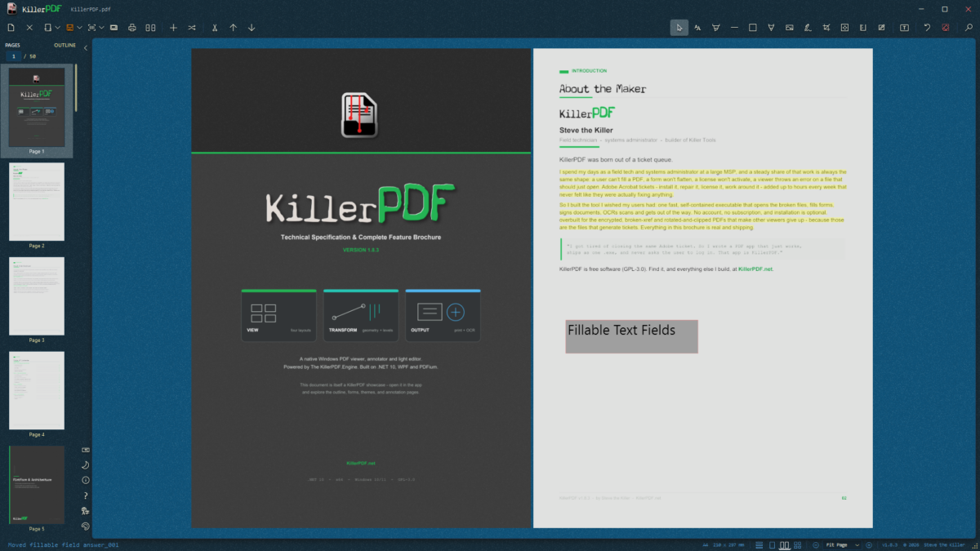
Task: Select the crop tool
Action: tap(826, 28)
